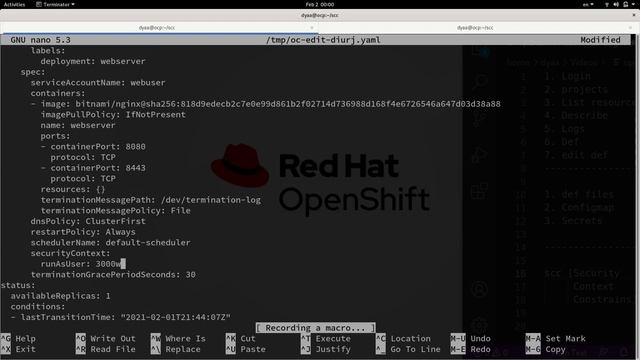The height and width of the screenshot is (360, 640).
Task: Click the ^U Paste shortcut label
Action: coord(246,349)
